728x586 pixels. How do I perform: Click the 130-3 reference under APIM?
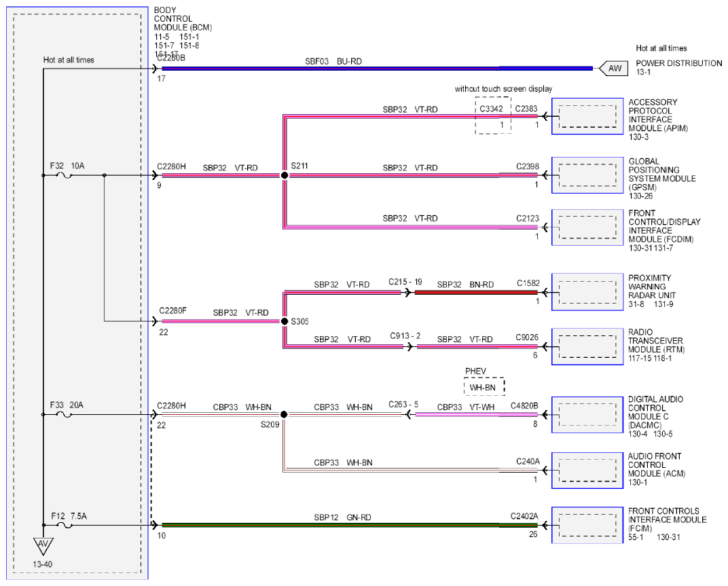pyautogui.click(x=638, y=137)
